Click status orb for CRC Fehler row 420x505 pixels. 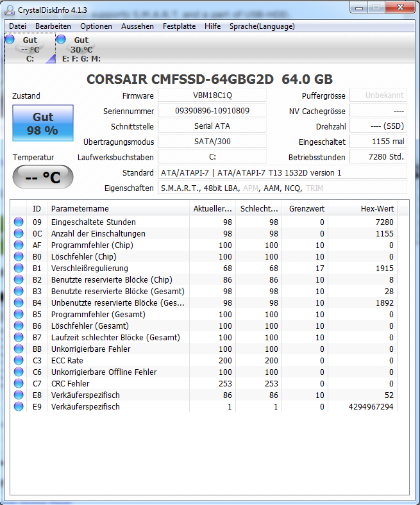pyautogui.click(x=19, y=384)
